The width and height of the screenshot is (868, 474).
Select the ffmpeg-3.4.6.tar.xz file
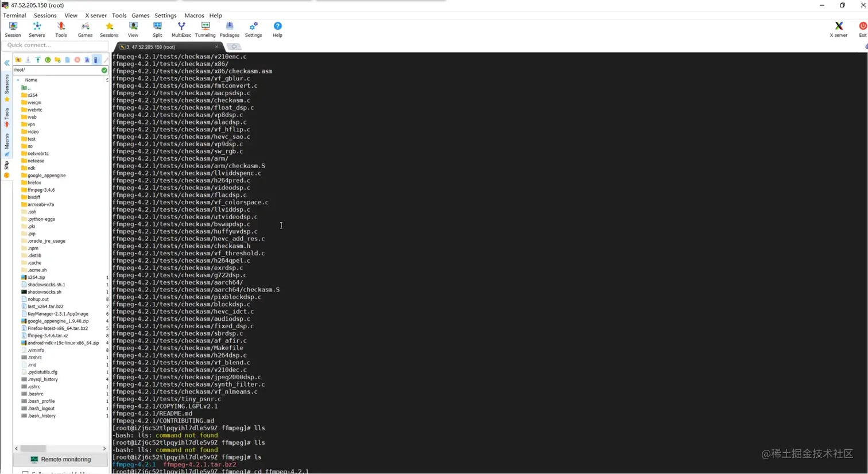(44, 336)
